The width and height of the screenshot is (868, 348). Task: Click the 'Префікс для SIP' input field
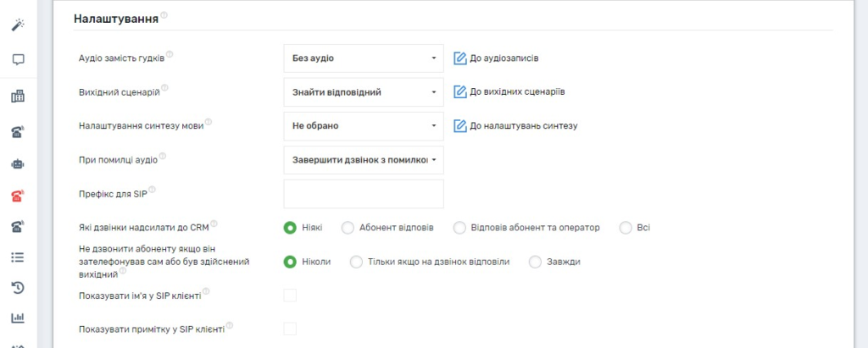363,194
